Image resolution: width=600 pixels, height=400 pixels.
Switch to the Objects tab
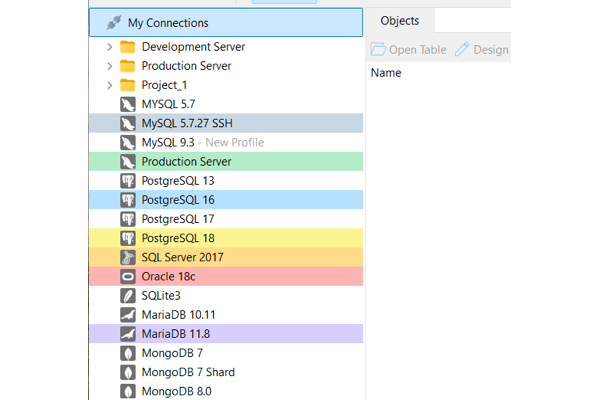(399, 21)
